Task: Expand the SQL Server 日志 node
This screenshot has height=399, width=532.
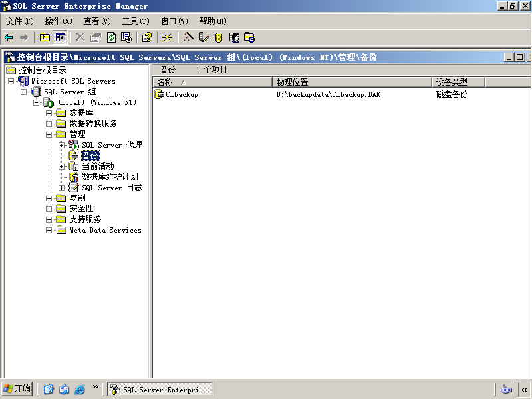Action: (x=61, y=188)
